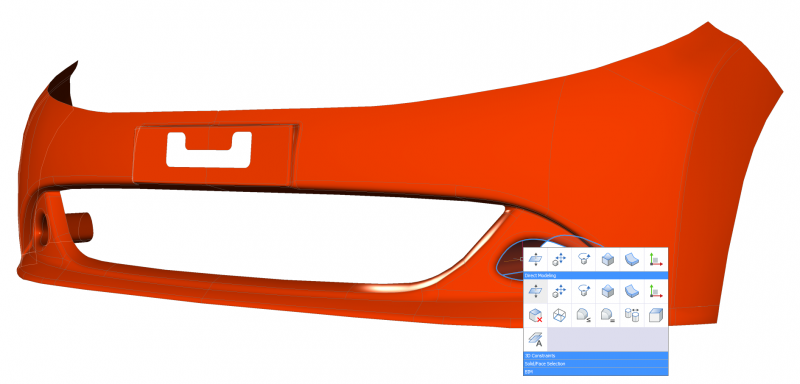Open the Solid/Face Selection tab
This screenshot has width=800, height=384.
595,364
